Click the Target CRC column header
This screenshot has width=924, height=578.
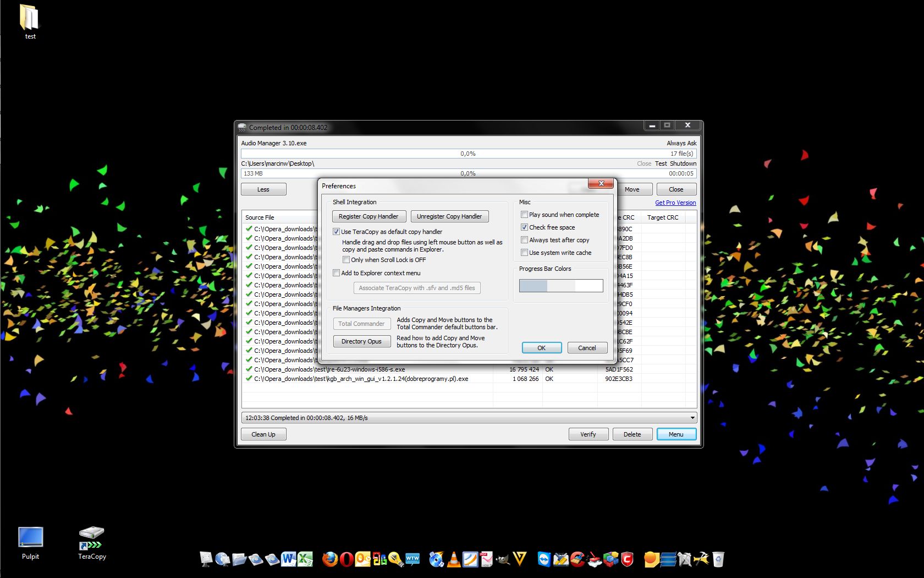pos(663,217)
